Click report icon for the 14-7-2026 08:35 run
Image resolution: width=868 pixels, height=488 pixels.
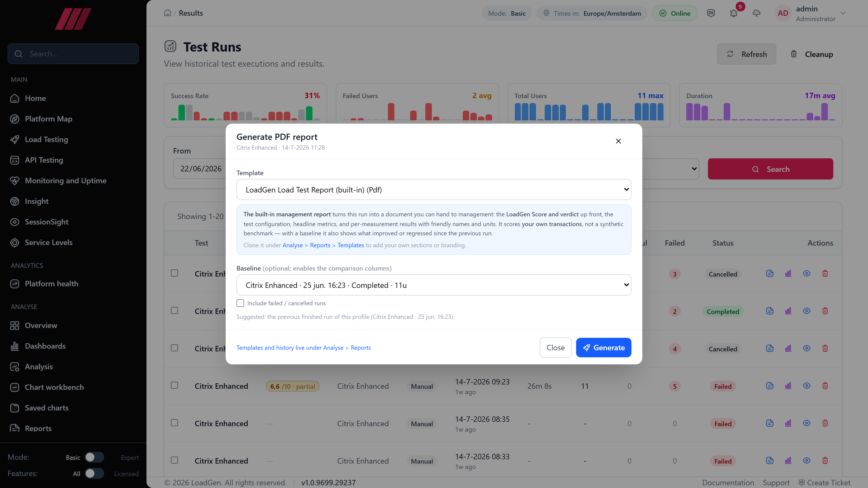(770, 423)
